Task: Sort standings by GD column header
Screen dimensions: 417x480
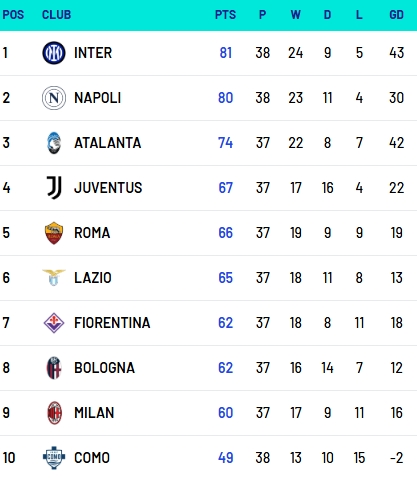Action: pos(396,15)
